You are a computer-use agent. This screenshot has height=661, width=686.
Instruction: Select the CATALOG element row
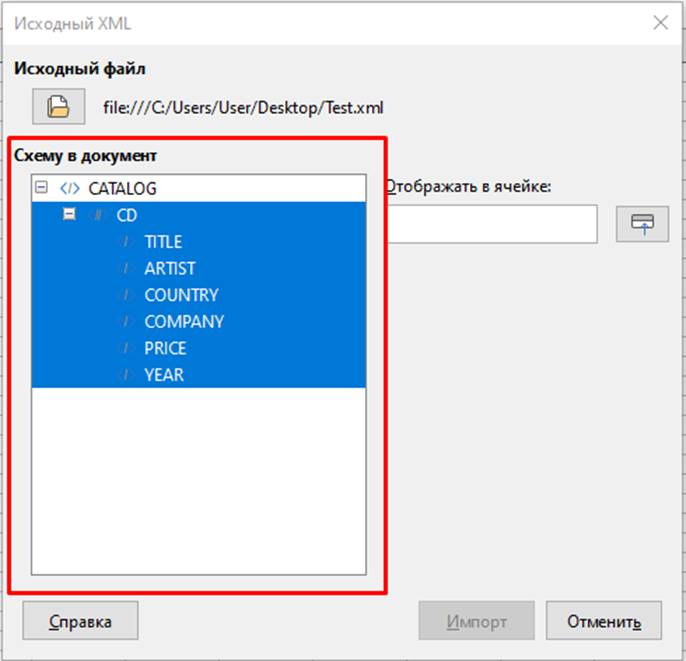click(199, 189)
